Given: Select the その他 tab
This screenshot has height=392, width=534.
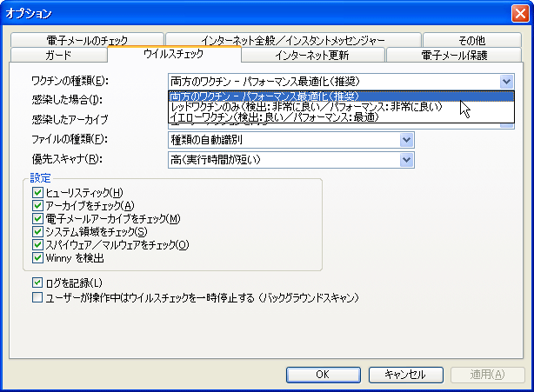Looking at the screenshot, I should tap(472, 40).
